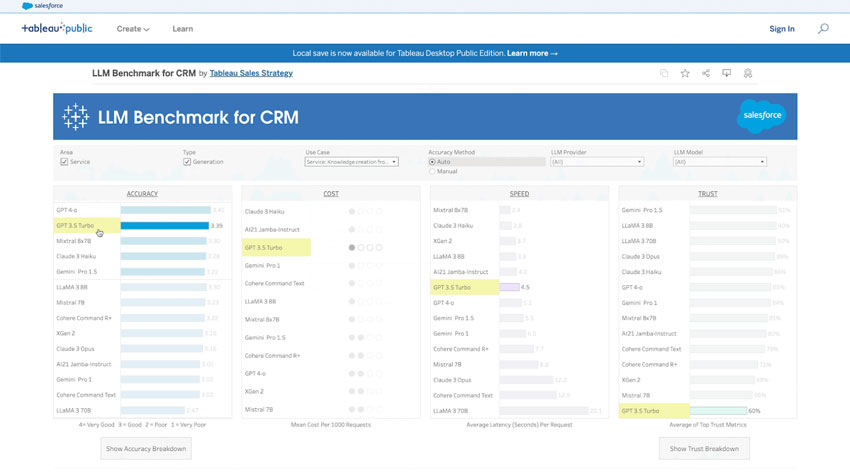Select Claude 3 Opus in Speed list
Screen dimensions: 850x475
pos(452,380)
